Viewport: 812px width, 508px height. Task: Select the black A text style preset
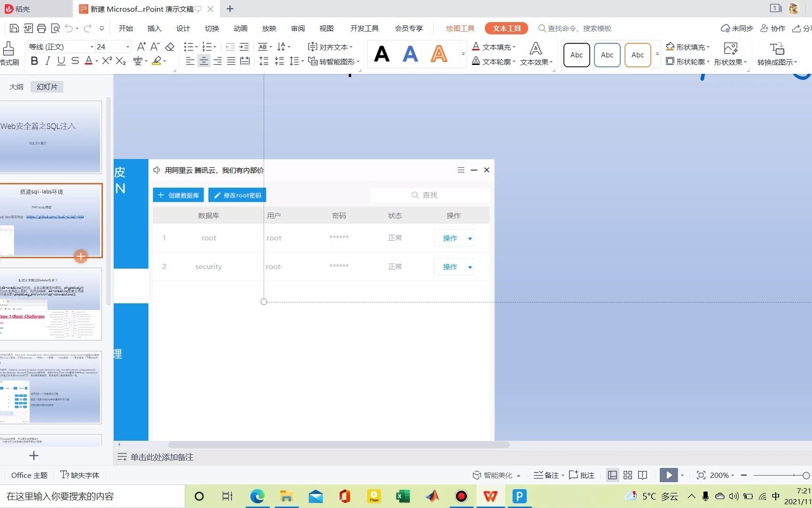(x=382, y=54)
